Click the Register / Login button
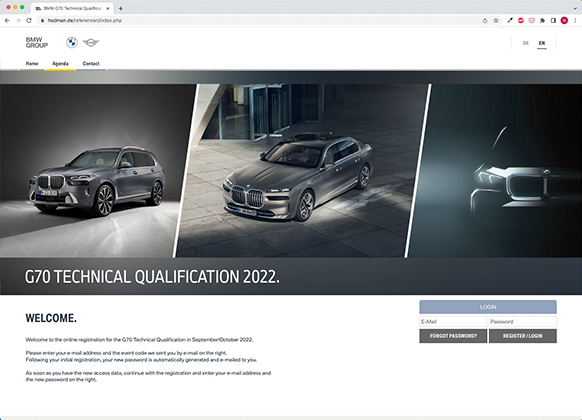The height and width of the screenshot is (420, 582). [523, 336]
